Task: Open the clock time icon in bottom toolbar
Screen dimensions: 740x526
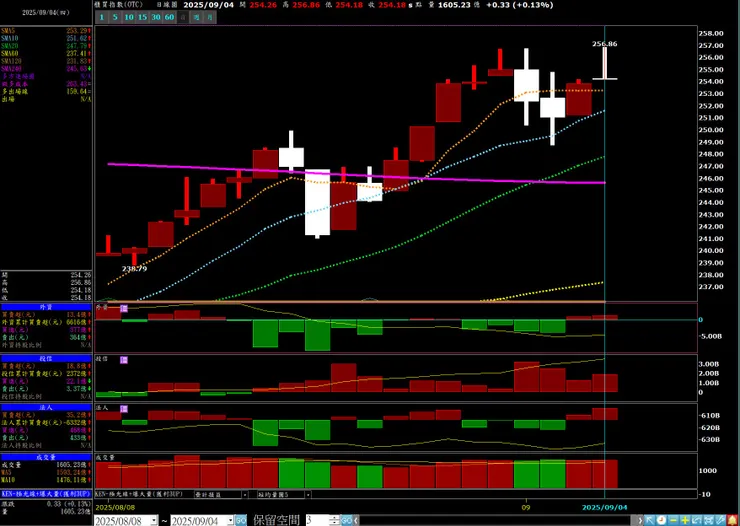Action: coord(661,520)
